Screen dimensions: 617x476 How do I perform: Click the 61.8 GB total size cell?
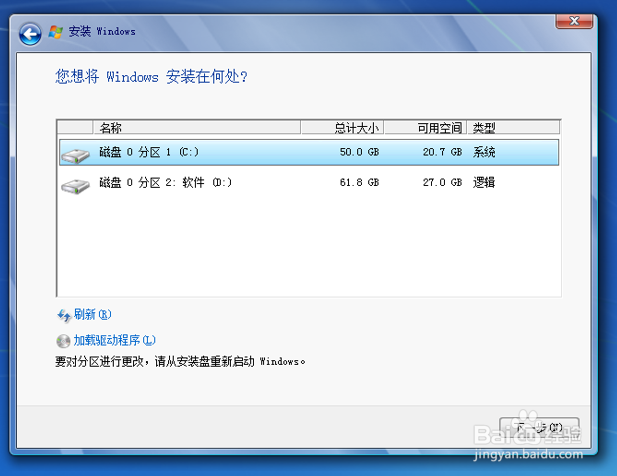pyautogui.click(x=359, y=183)
